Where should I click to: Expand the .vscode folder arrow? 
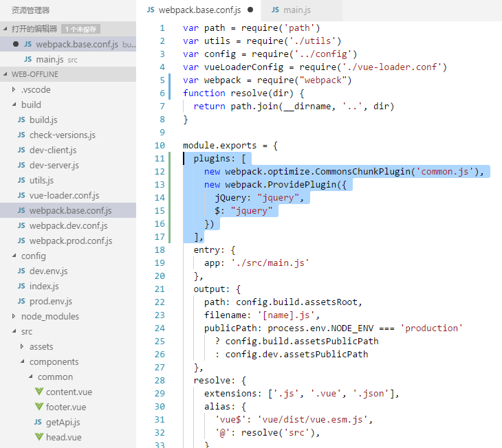pos(14,89)
